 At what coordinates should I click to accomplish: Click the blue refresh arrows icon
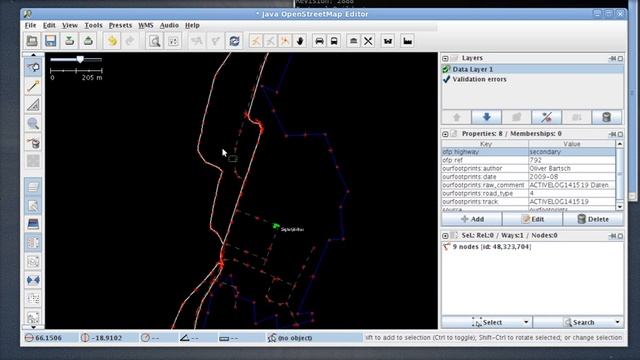(234, 41)
